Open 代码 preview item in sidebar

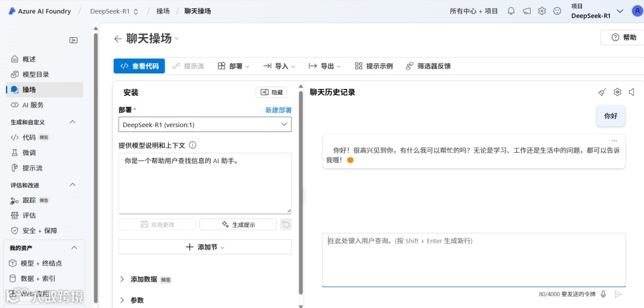tap(44, 137)
